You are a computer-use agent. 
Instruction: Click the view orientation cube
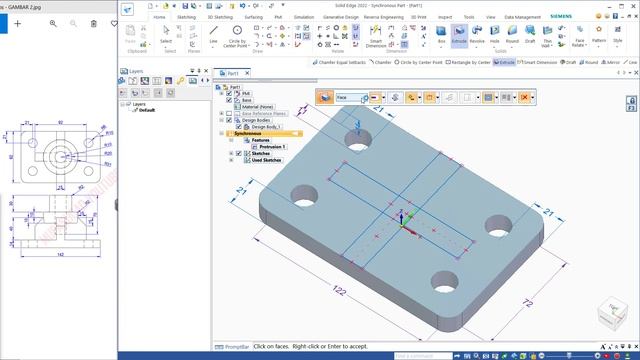[612, 313]
